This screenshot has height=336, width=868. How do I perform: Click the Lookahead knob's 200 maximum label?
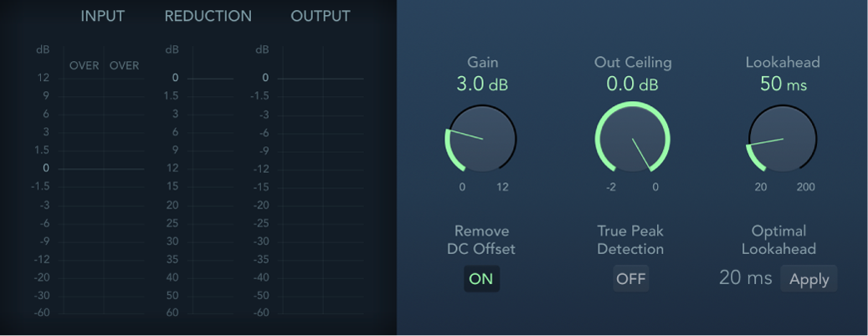[x=805, y=187]
